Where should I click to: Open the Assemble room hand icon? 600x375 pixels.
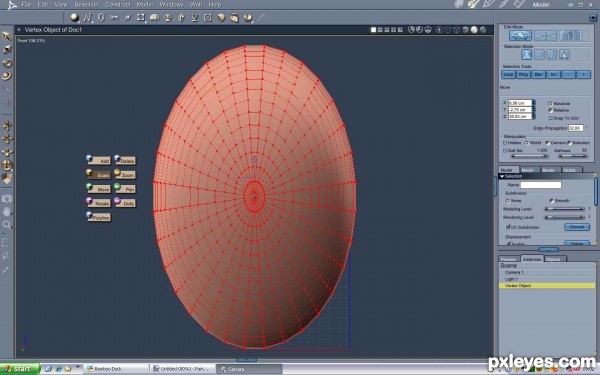(x=459, y=4)
